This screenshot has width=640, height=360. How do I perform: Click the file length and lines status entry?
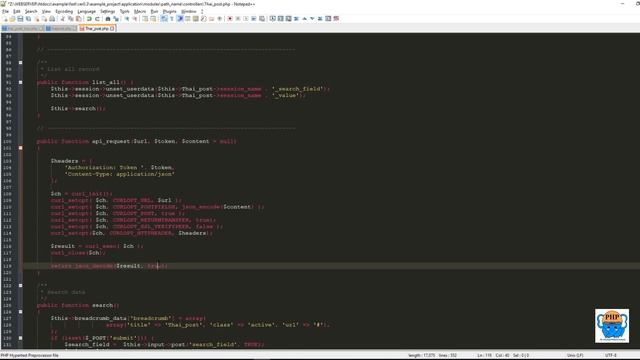click(433, 356)
